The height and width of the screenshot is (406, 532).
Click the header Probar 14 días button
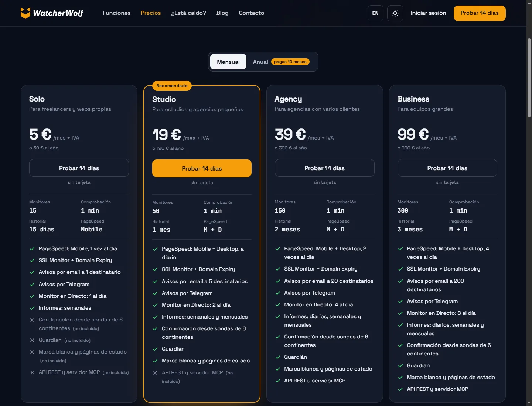point(480,13)
